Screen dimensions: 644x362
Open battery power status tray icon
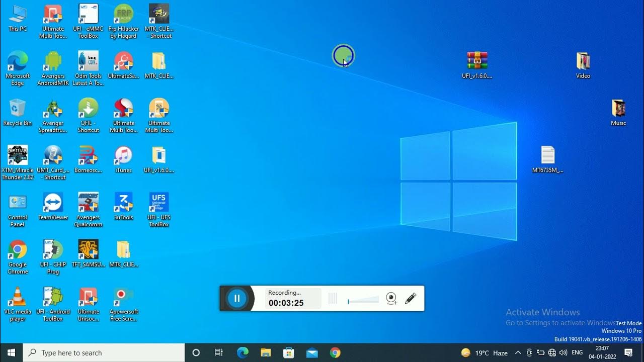[x=541, y=352]
